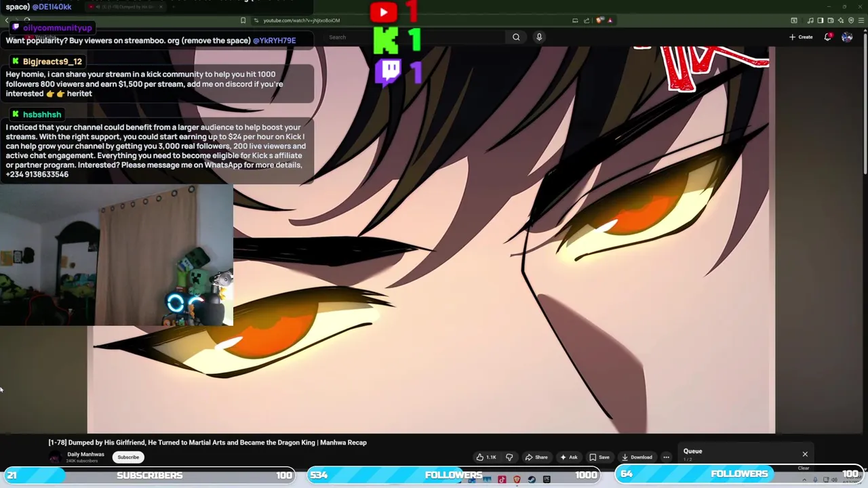Click the YouTube search magnifier button

(x=516, y=37)
